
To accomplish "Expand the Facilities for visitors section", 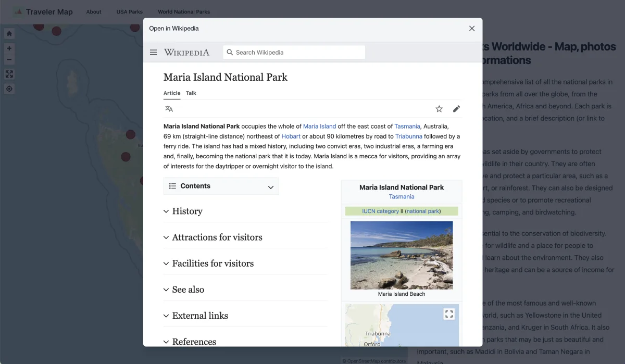I will click(245, 263).
